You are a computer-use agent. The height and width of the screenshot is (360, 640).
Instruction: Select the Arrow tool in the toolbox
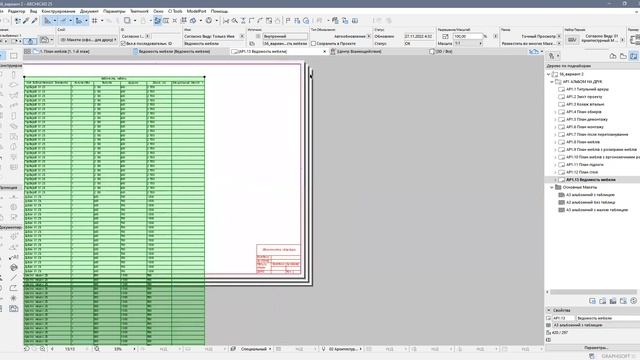tap(2, 56)
